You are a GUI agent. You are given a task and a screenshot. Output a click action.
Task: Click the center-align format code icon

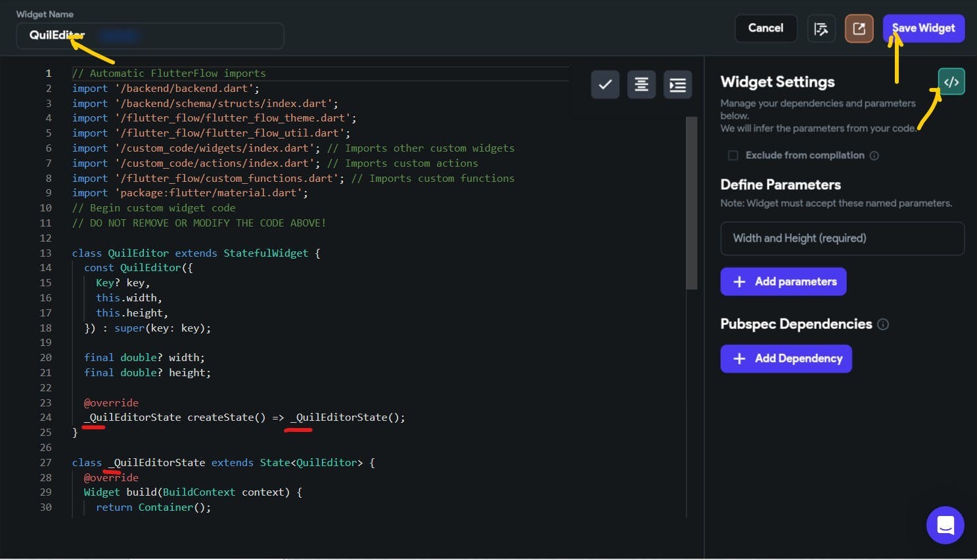tap(641, 85)
